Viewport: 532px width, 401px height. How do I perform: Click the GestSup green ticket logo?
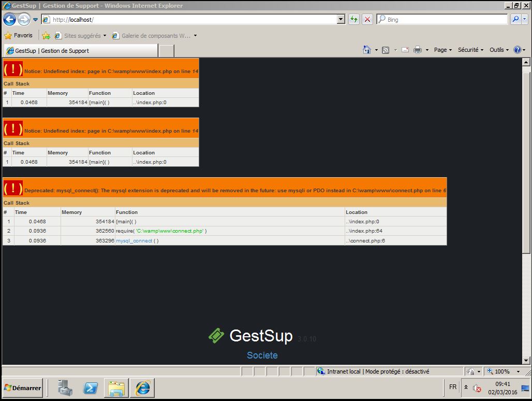(x=216, y=336)
